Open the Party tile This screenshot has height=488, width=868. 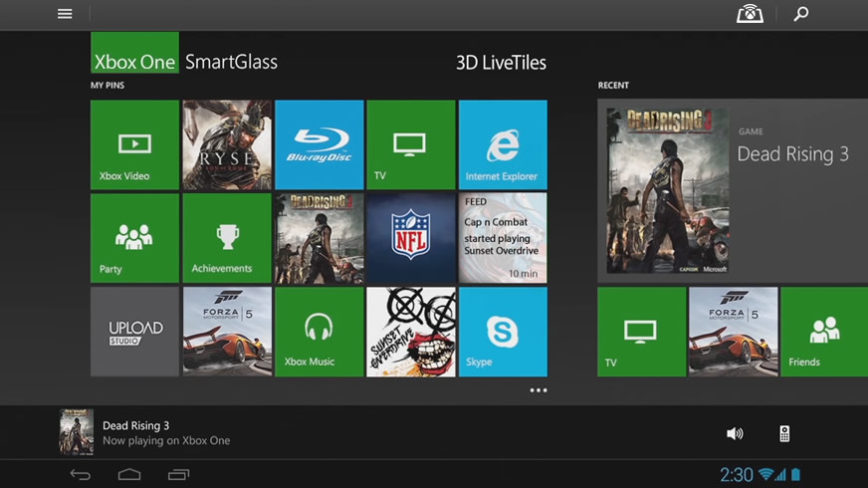point(134,238)
